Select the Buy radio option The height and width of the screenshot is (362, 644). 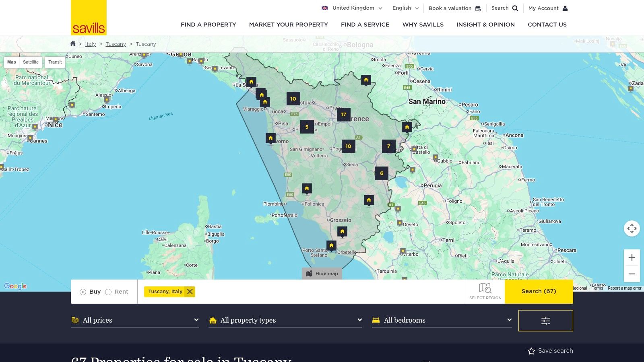click(x=83, y=292)
